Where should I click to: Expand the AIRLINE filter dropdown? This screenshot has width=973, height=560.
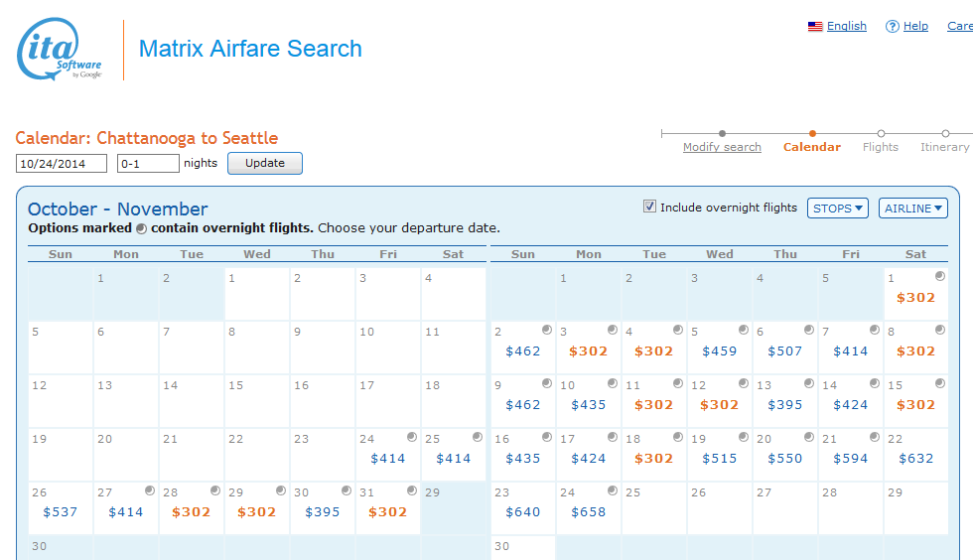pyautogui.click(x=913, y=208)
